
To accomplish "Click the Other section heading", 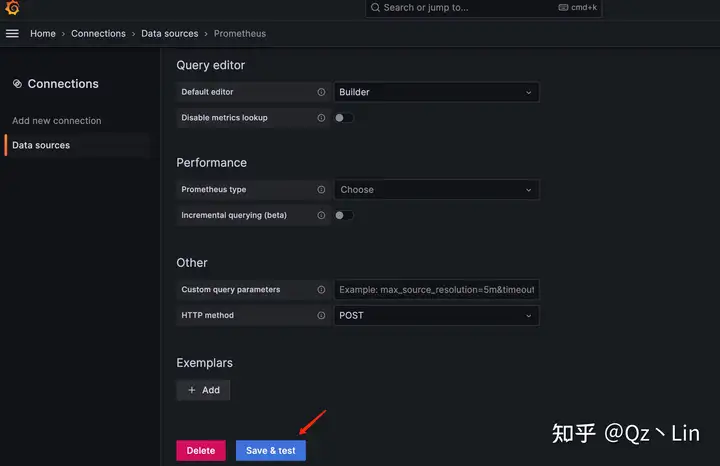I will pyautogui.click(x=192, y=263).
